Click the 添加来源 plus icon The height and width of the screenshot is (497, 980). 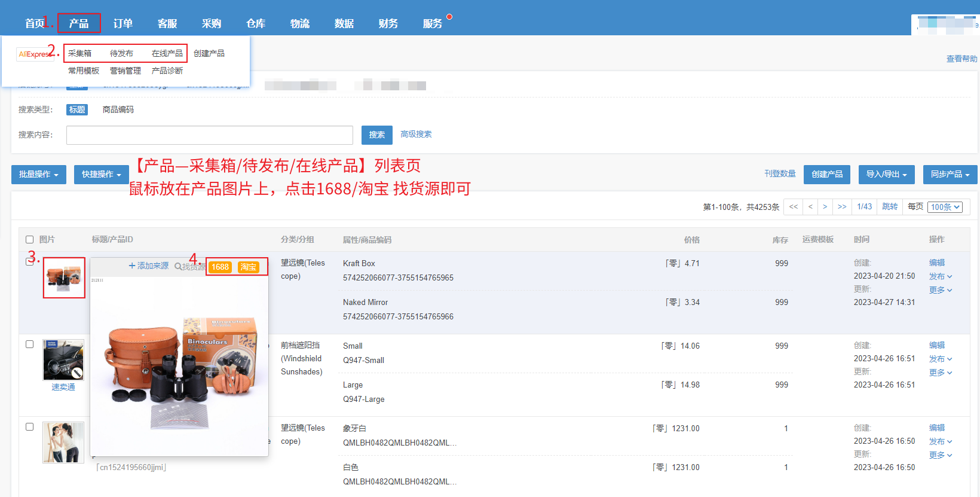(x=132, y=266)
